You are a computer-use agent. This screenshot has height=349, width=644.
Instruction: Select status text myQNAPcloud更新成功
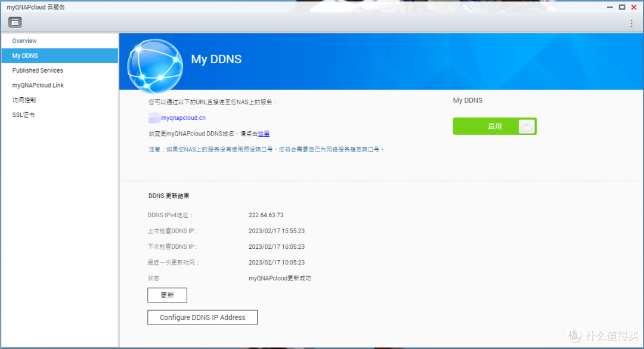click(x=280, y=278)
